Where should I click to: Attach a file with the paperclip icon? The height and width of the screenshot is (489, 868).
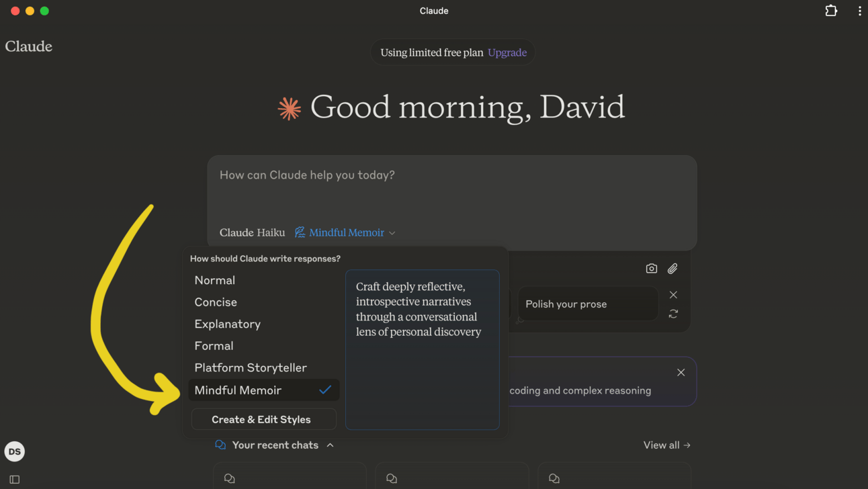tap(672, 269)
